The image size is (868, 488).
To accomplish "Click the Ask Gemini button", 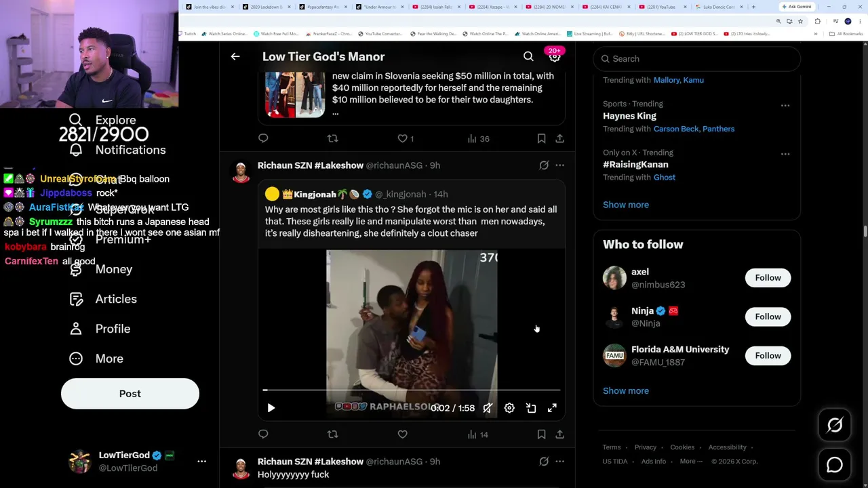I will point(796,7).
